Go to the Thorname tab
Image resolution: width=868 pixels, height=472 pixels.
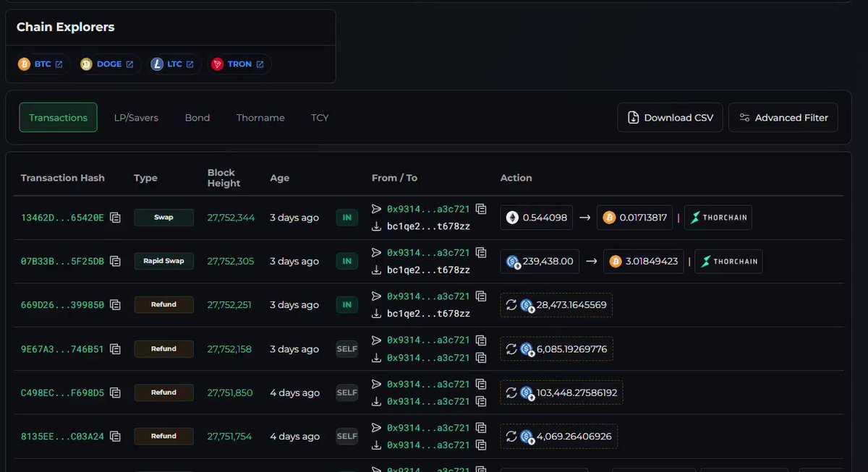click(260, 118)
